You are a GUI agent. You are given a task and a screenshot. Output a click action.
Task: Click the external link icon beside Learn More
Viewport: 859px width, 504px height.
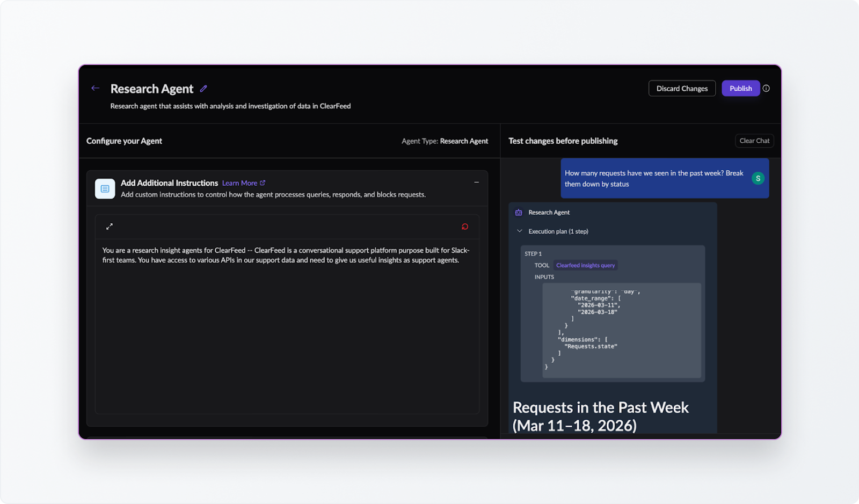click(262, 182)
